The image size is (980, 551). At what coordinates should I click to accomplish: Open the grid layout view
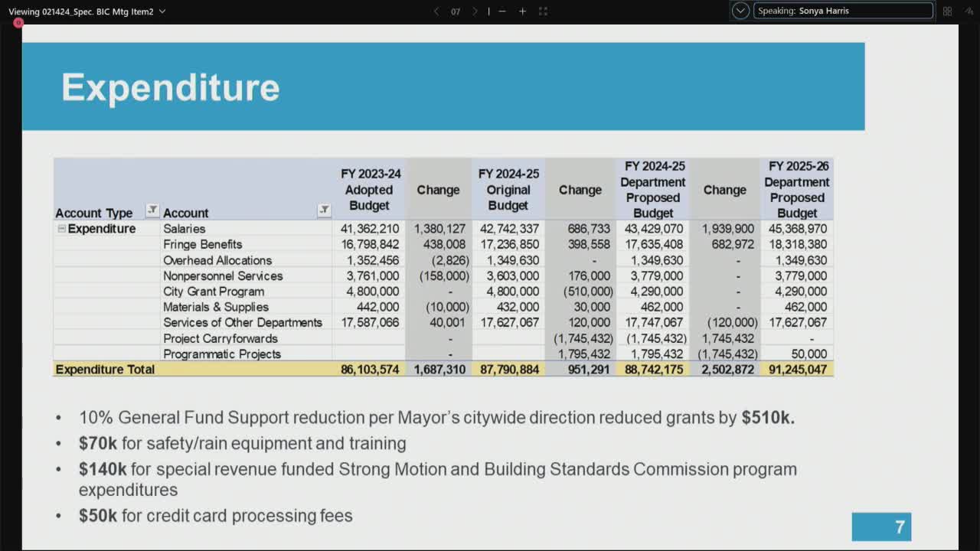pos(946,11)
